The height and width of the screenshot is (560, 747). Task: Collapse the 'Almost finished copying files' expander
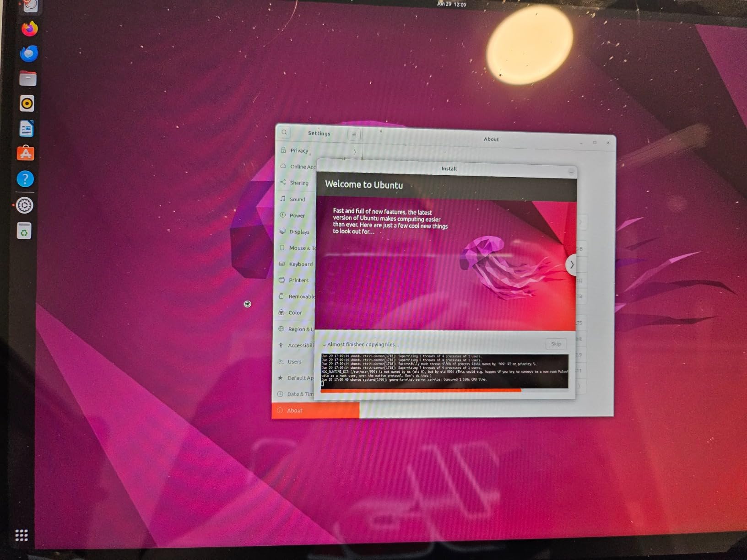tap(324, 345)
